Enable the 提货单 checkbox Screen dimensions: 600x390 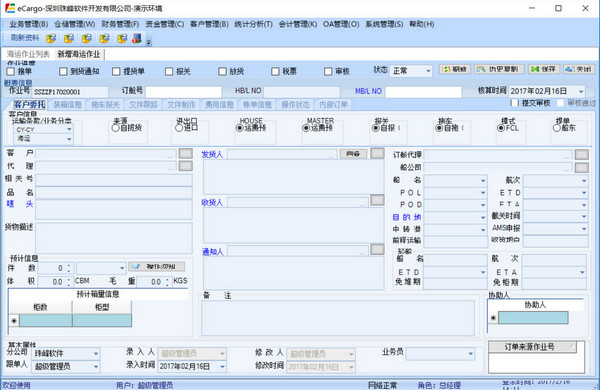[x=116, y=71]
